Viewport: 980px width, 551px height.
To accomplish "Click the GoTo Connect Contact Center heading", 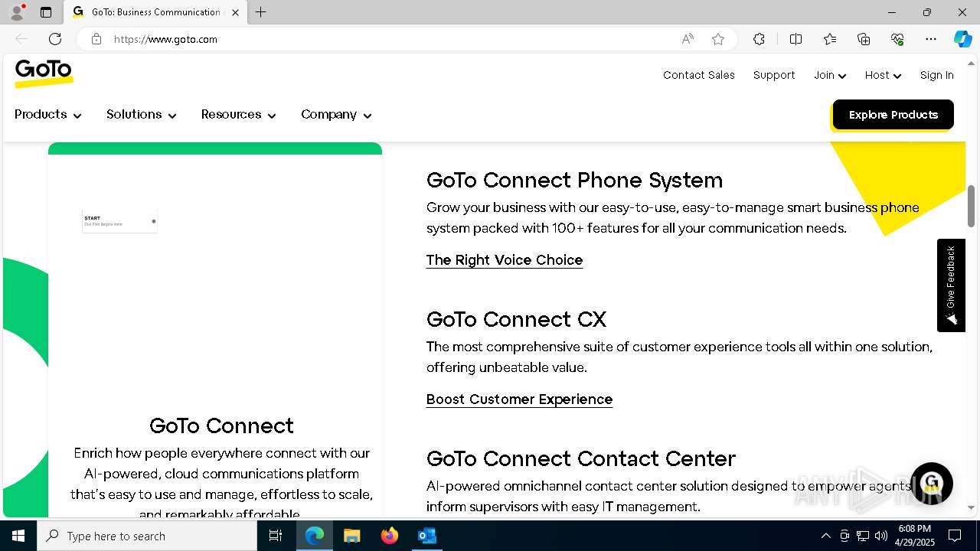I will pos(580,458).
